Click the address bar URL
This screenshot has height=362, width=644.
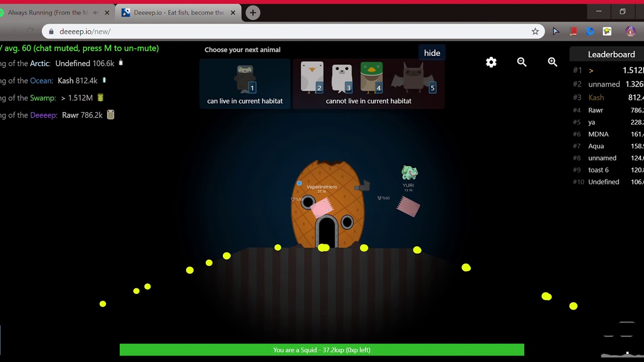[x=85, y=31]
